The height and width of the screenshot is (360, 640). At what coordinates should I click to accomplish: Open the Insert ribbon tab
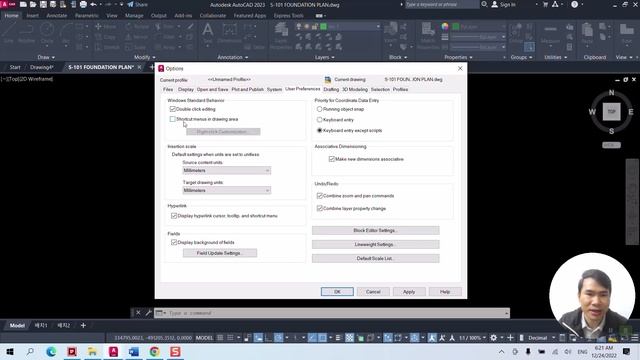(x=32, y=16)
